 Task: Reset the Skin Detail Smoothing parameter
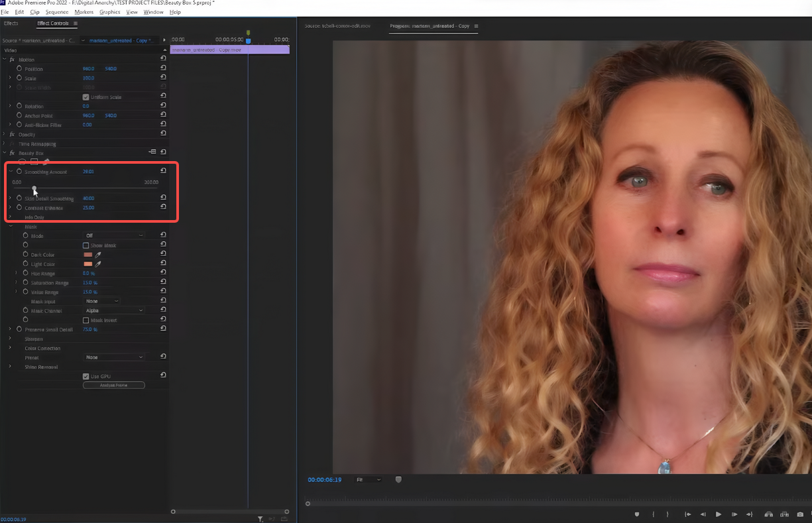(163, 198)
